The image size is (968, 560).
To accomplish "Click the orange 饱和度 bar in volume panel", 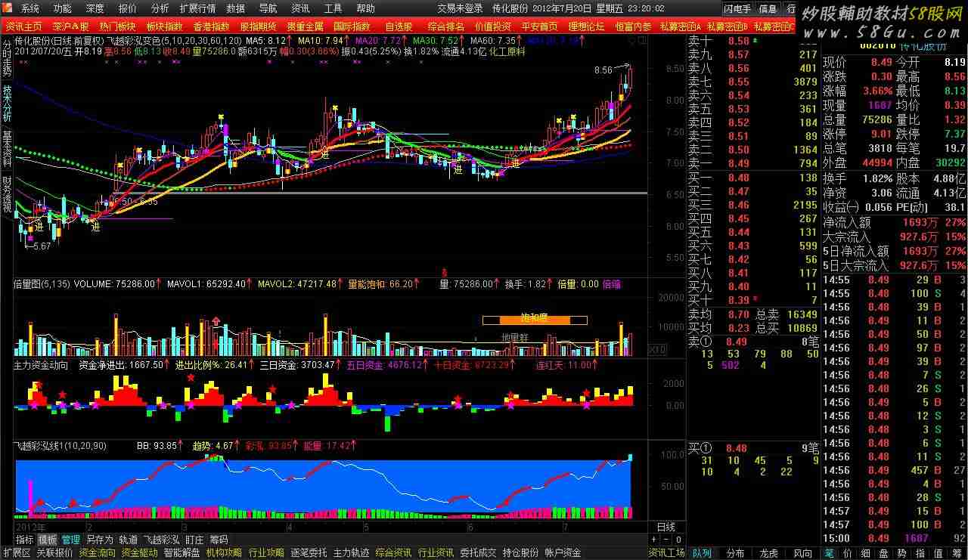I will click(535, 320).
